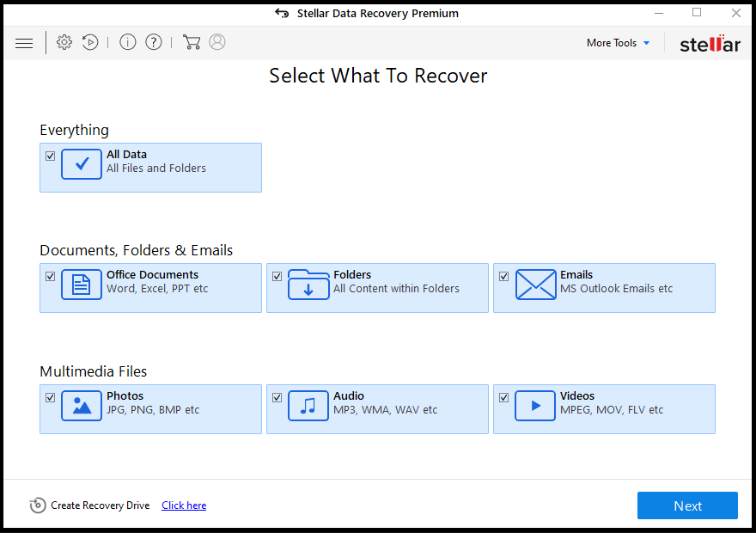This screenshot has width=756, height=533.
Task: Uncheck the All Data checkbox
Action: [50, 156]
